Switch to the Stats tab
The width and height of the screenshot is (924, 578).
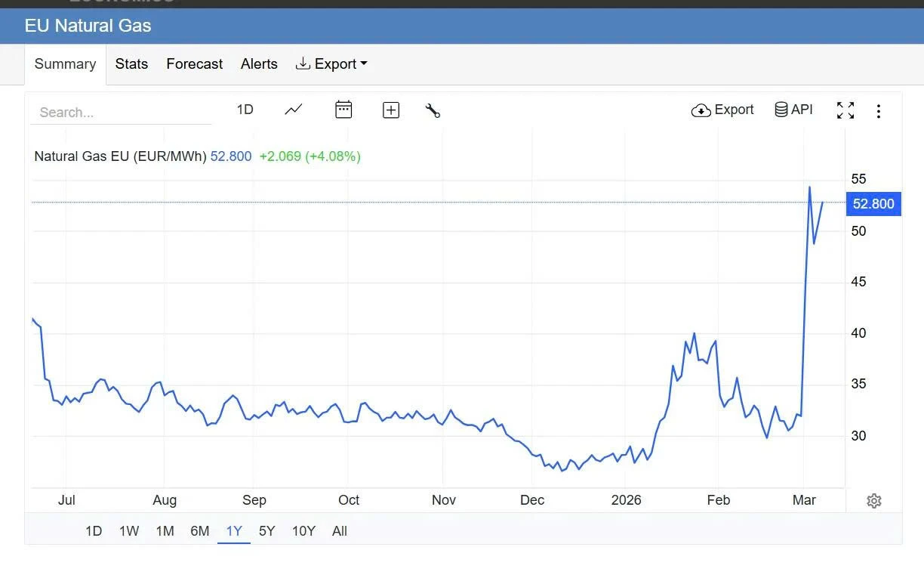[131, 64]
